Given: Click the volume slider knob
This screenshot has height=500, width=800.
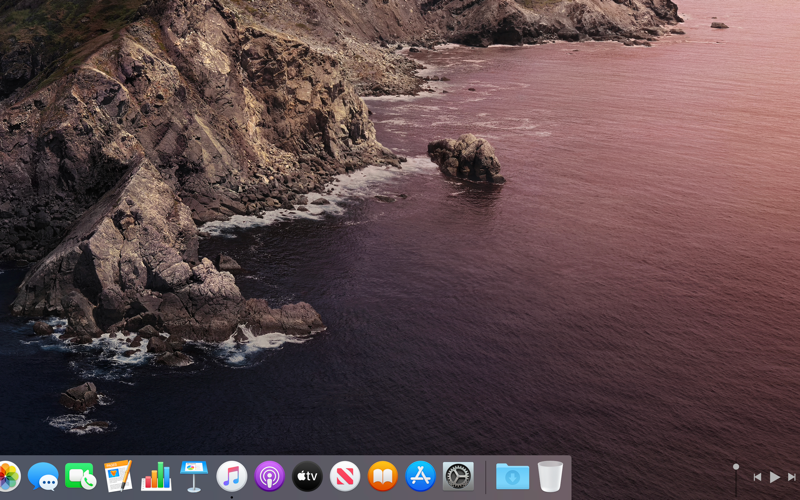Looking at the screenshot, I should point(736,466).
